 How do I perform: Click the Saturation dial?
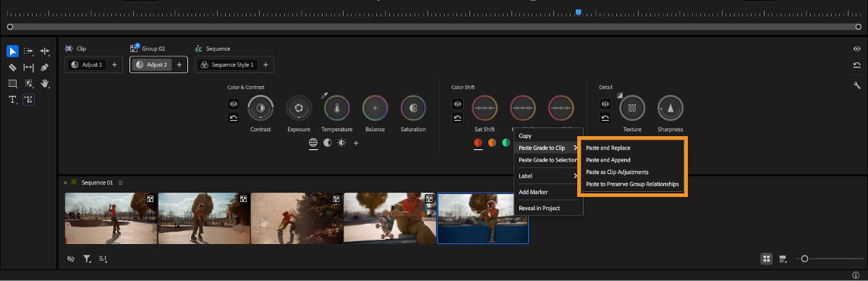coord(414,109)
